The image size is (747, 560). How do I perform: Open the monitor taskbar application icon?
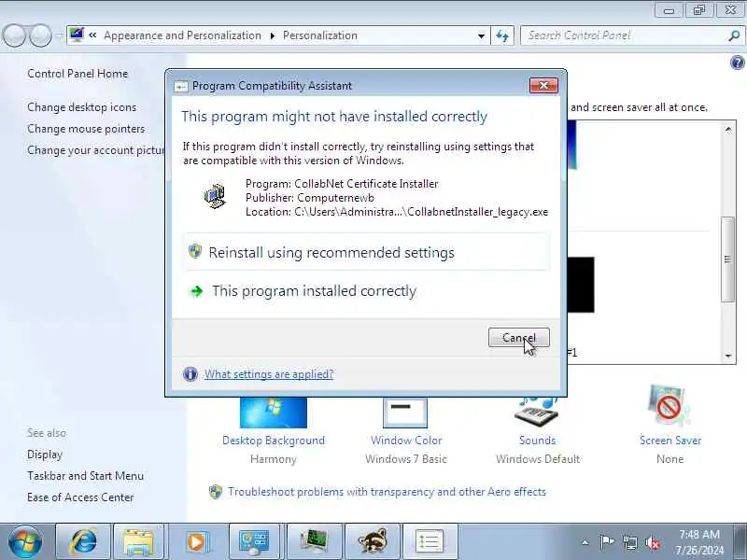pyautogui.click(x=315, y=541)
